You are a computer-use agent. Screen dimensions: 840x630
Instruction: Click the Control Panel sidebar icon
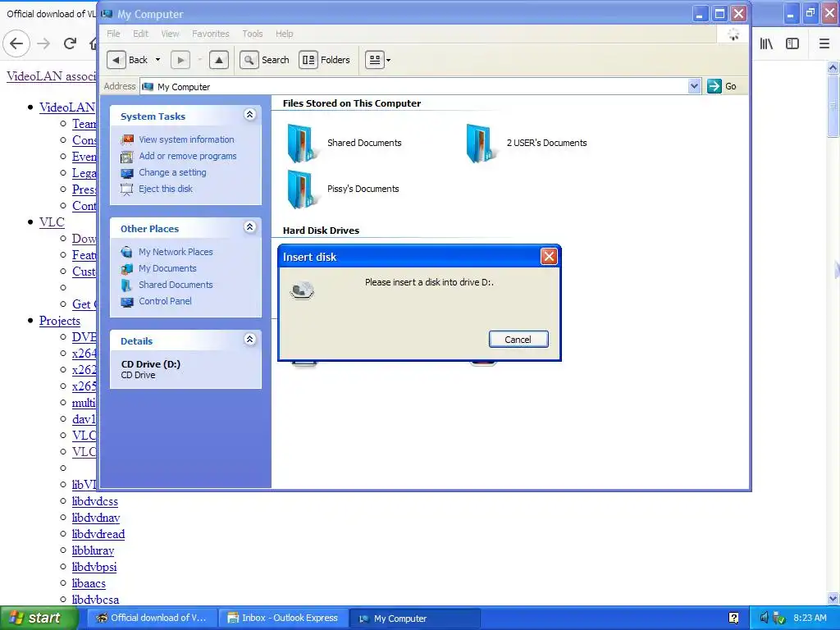click(127, 302)
